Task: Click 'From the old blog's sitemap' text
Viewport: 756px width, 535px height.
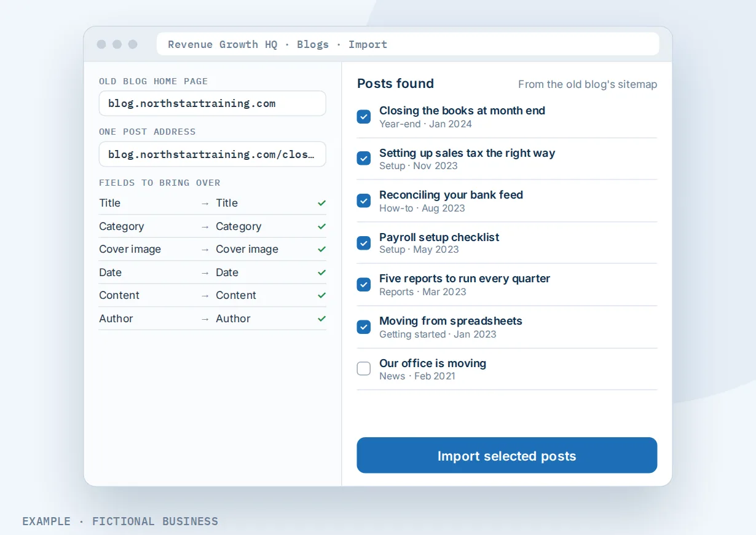Action: click(x=588, y=84)
